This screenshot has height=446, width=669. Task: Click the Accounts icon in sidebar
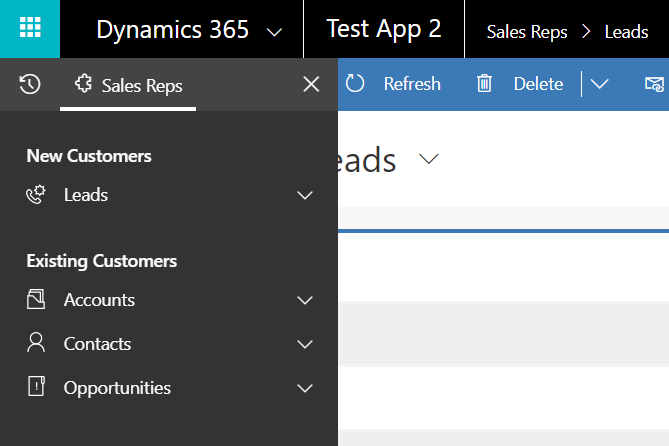[36, 300]
